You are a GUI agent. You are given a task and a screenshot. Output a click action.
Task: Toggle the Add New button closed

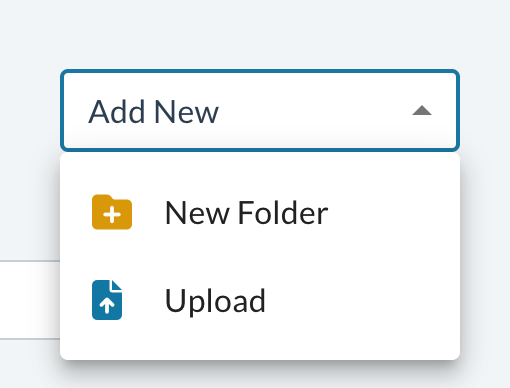[260, 110]
